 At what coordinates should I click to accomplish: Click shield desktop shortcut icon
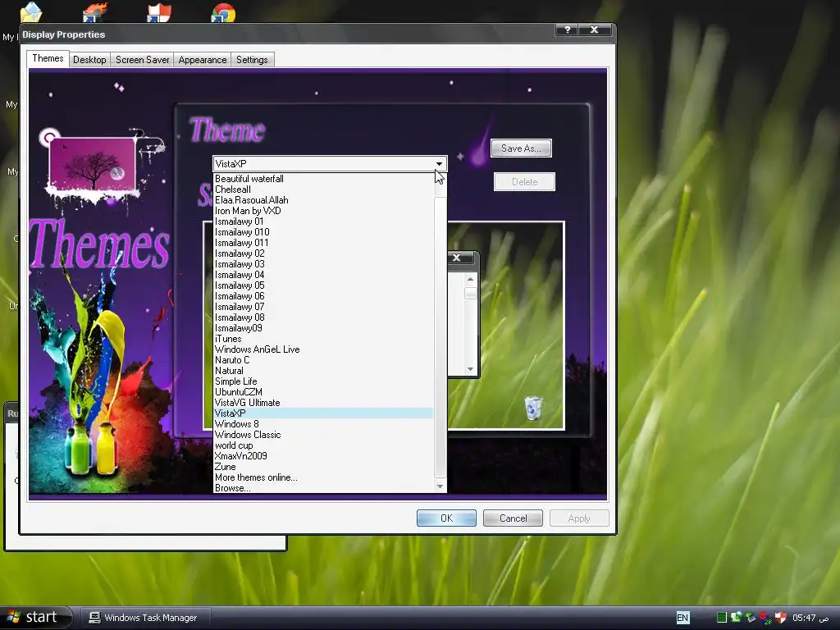click(159, 13)
